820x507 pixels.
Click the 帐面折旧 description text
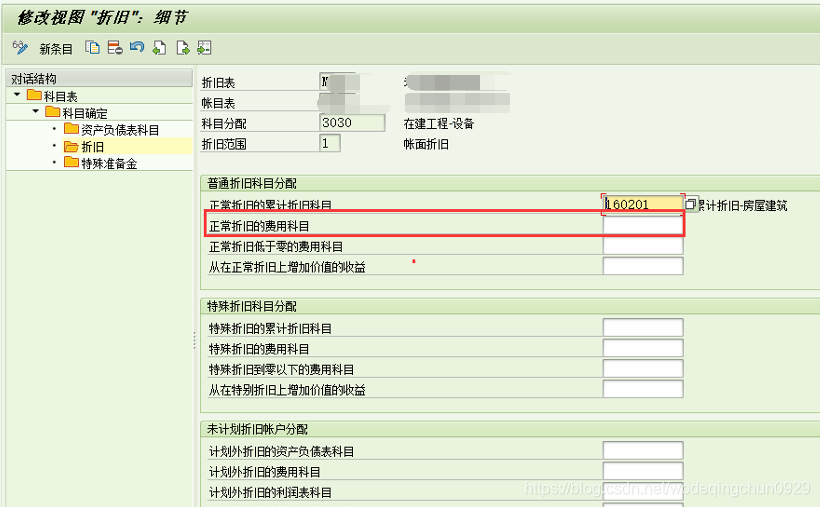(x=426, y=144)
